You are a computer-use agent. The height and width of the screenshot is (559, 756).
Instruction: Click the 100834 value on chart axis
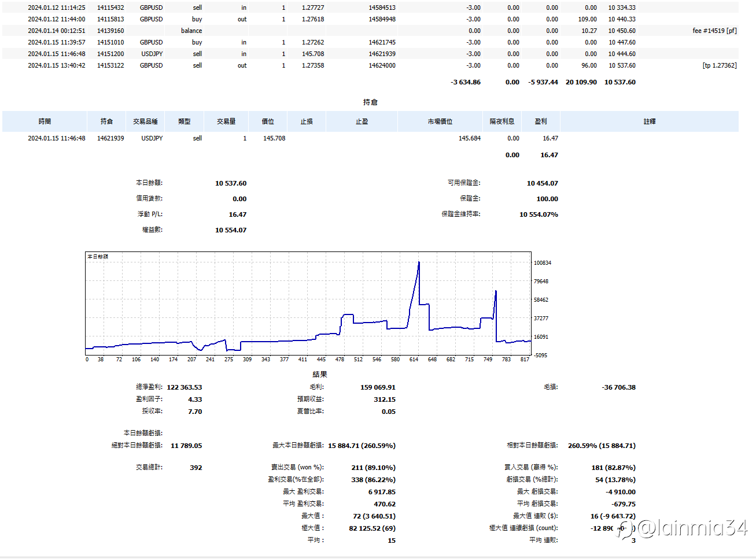542,263
